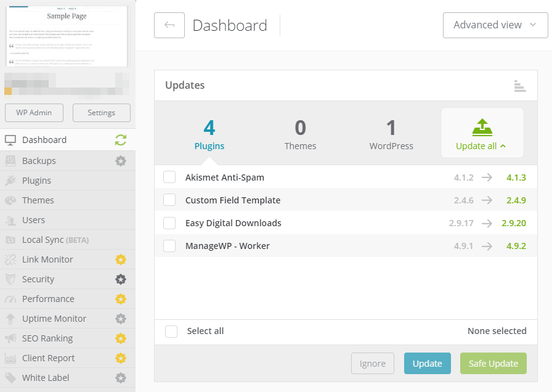Image resolution: width=552 pixels, height=392 pixels.
Task: Open Backups settings via its gear icon
Action: pos(121,160)
